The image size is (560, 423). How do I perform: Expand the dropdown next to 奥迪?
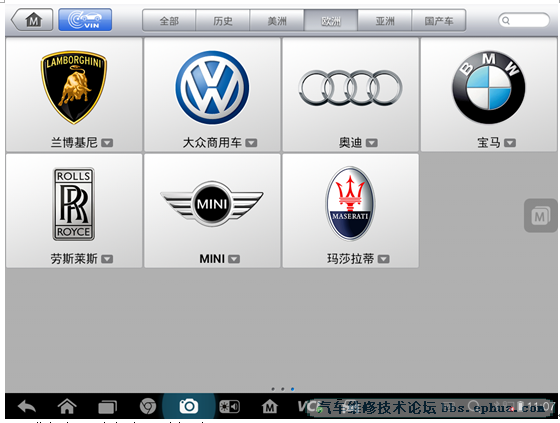point(372,143)
